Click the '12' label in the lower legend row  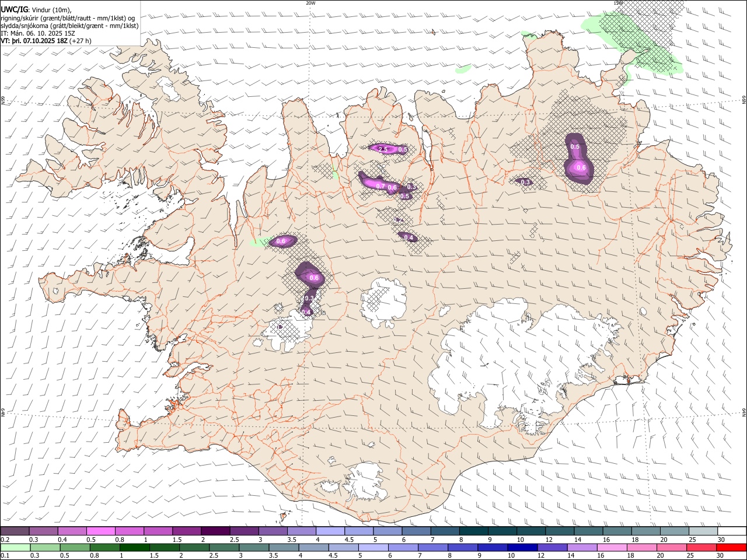[x=542, y=556]
